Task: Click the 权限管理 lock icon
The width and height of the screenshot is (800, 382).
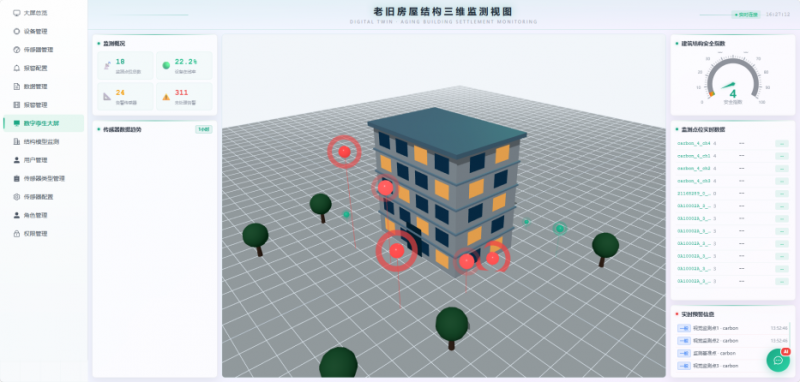Action: 17,233
